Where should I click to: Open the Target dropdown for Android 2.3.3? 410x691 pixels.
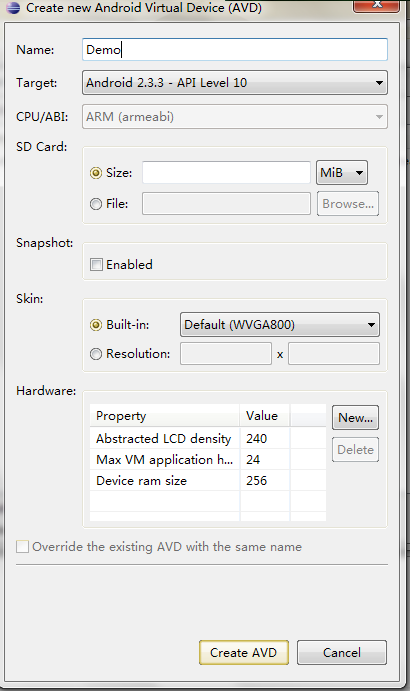tap(235, 82)
